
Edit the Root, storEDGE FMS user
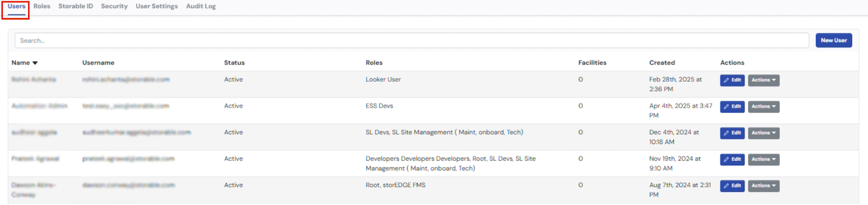pos(732,185)
